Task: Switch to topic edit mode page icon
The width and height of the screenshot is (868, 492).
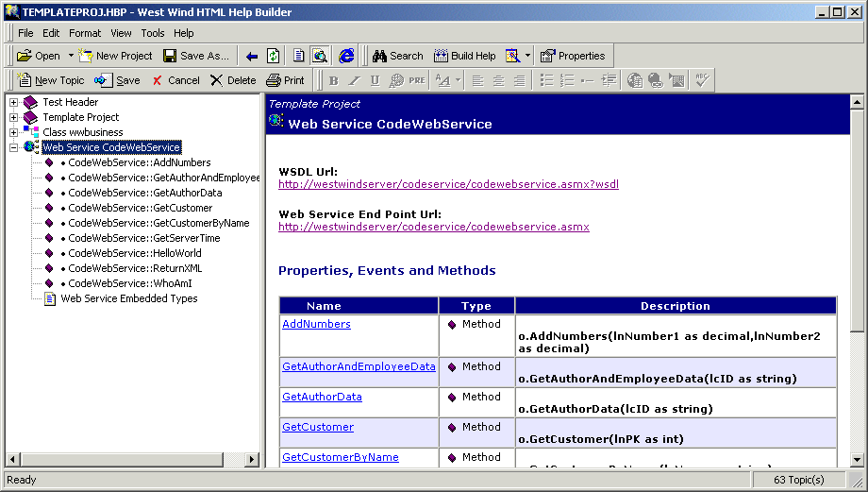Action: 299,56
